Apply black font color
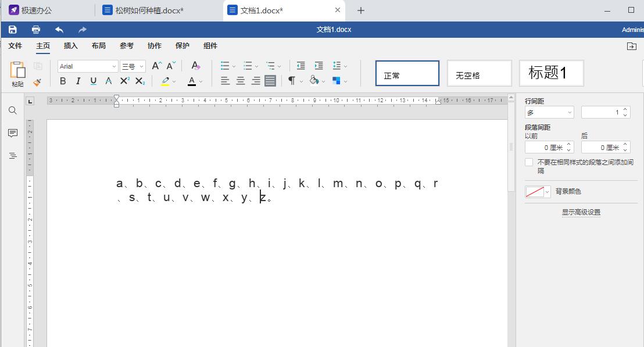The image size is (644, 347). click(192, 81)
